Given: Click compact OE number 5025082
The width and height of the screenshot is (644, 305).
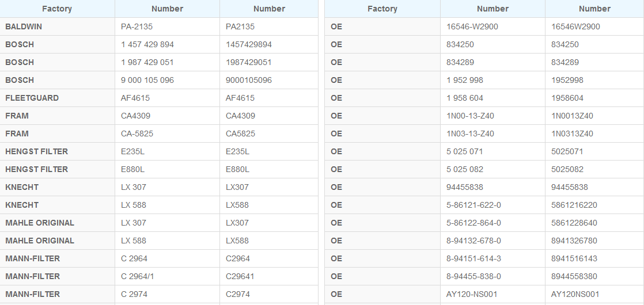Looking at the screenshot, I should tap(567, 169).
